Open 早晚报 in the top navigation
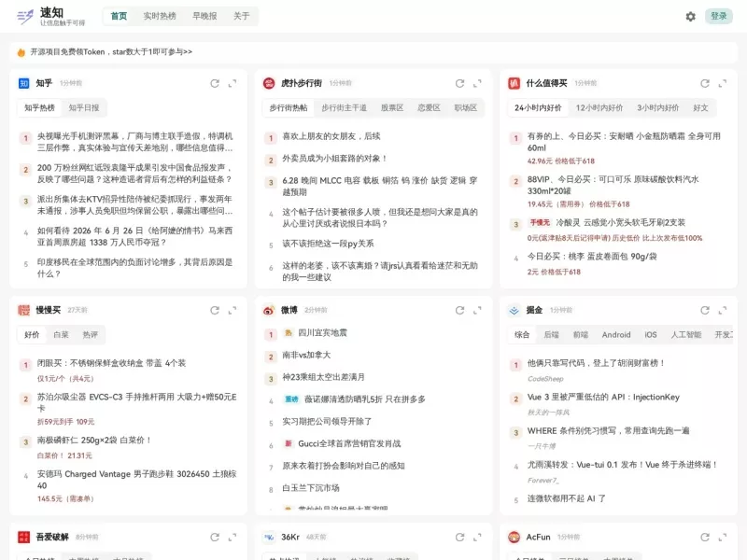The height and width of the screenshot is (560, 747). coord(204,16)
